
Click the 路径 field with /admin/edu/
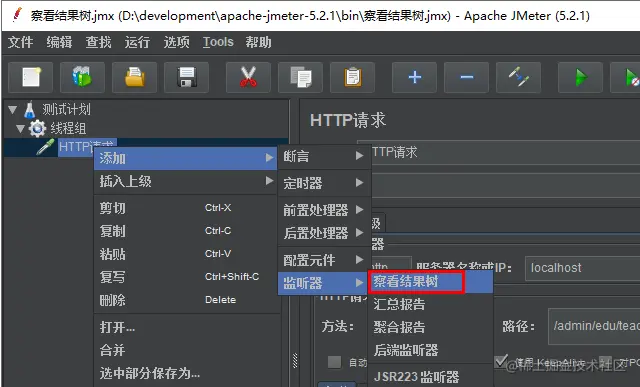click(x=594, y=326)
